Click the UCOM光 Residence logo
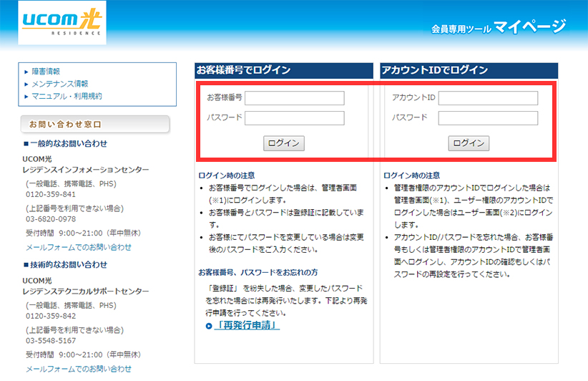 coord(62,22)
